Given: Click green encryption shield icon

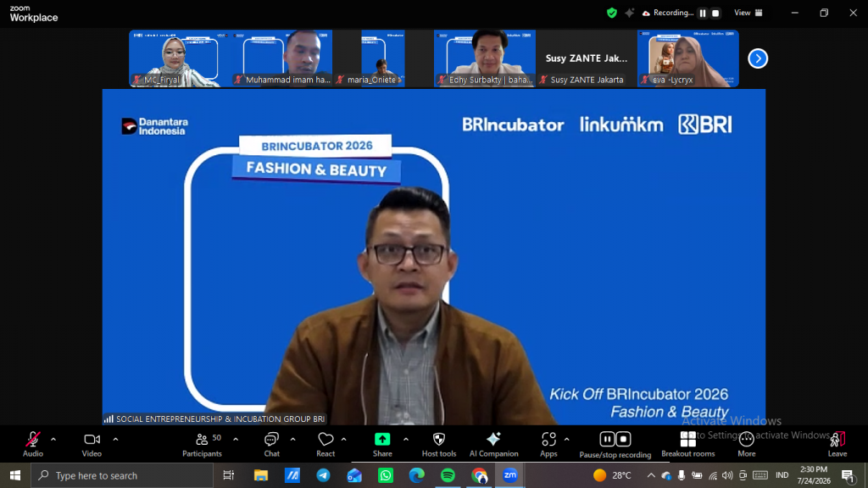Looking at the screenshot, I should 612,13.
